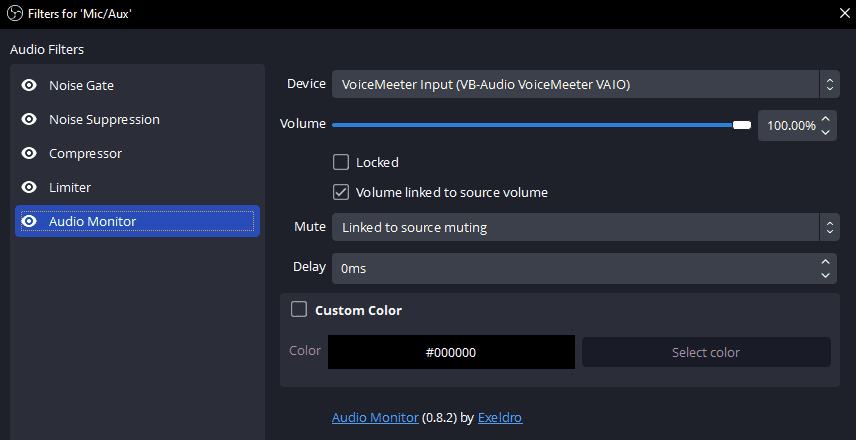Enable the Locked checkbox
Image resolution: width=856 pixels, height=440 pixels.
pyautogui.click(x=341, y=162)
